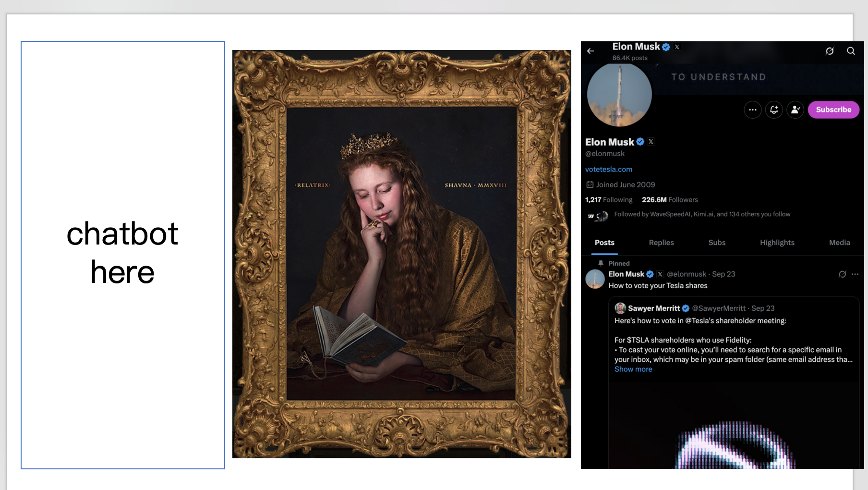Open the three-dot more options button
Viewport: 868px width, 490px height.
[752, 110]
